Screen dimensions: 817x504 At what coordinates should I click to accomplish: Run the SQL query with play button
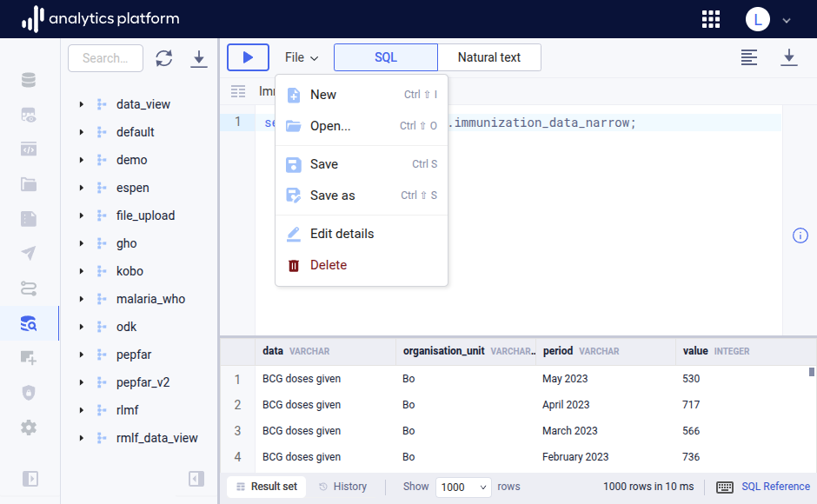(x=248, y=57)
